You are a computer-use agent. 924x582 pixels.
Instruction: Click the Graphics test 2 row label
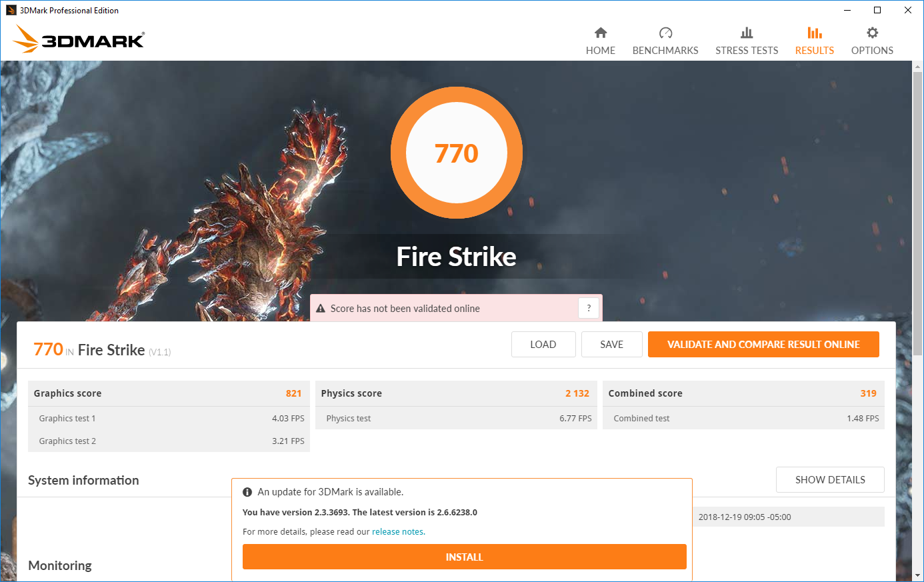(67, 441)
